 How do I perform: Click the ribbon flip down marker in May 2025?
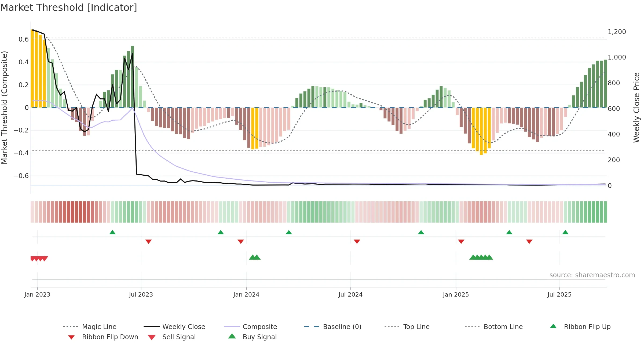[x=529, y=242]
